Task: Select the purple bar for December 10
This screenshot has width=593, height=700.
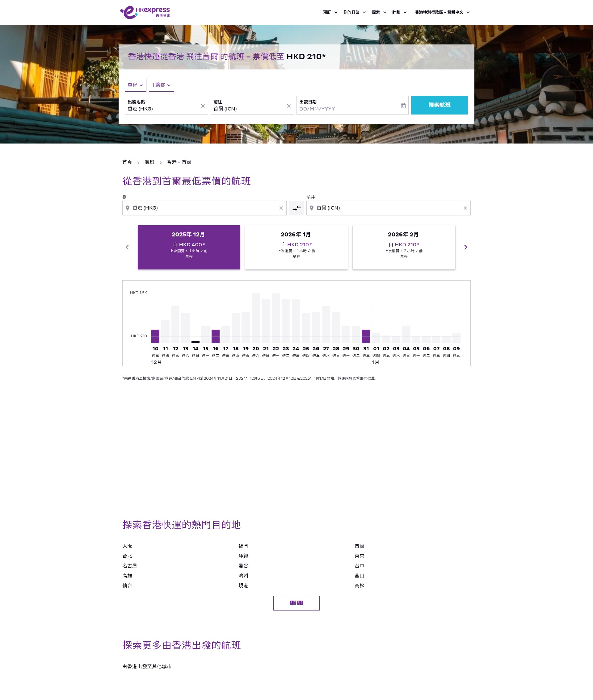Action: (x=155, y=336)
